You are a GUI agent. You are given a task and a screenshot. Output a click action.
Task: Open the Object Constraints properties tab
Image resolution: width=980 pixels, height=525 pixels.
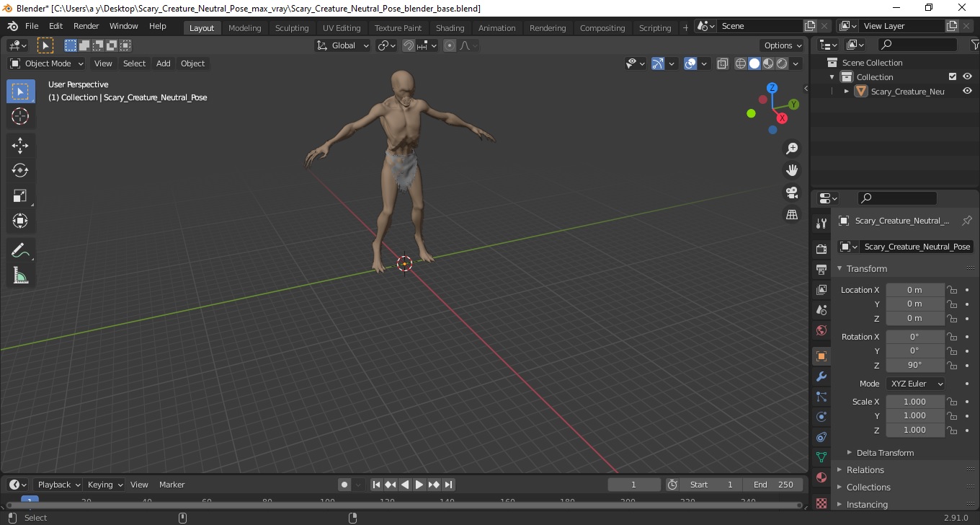821,437
